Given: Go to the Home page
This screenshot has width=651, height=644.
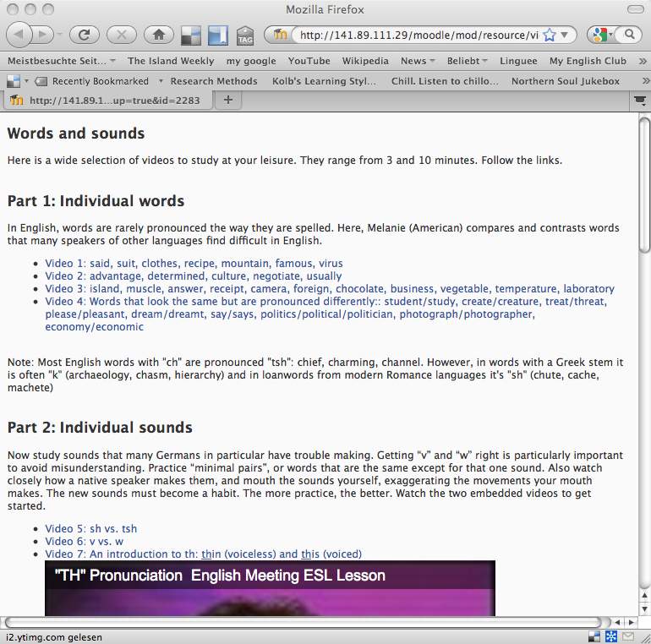Looking at the screenshot, I should (158, 35).
